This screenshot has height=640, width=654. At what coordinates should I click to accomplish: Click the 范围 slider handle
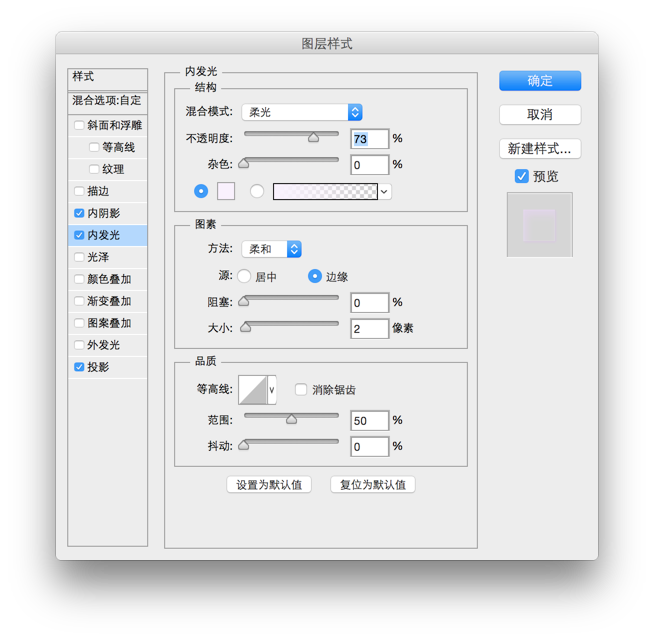tap(292, 419)
